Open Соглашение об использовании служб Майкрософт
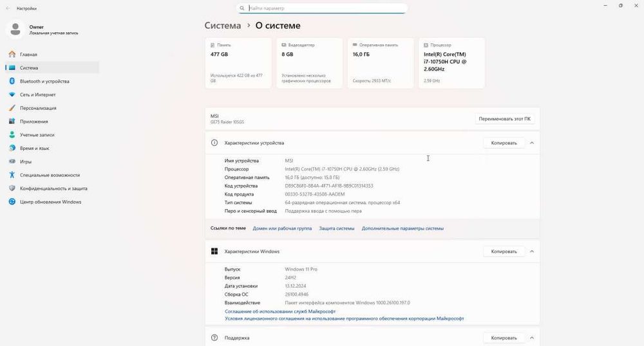Screen dimensions: 644x346 280,311
